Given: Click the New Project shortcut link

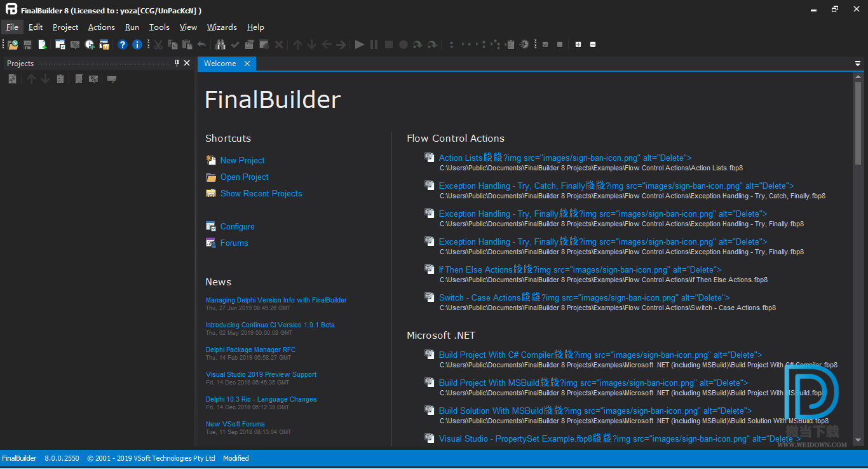Looking at the screenshot, I should [x=242, y=161].
